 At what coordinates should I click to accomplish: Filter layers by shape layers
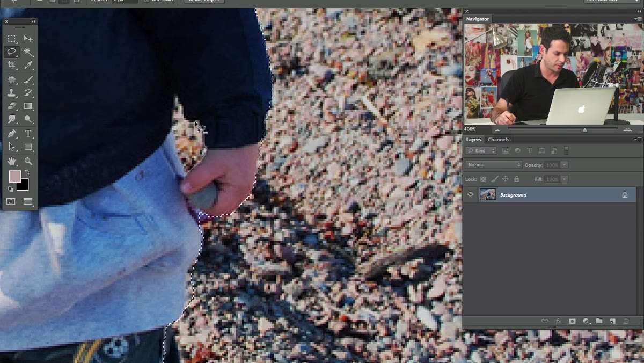(542, 151)
